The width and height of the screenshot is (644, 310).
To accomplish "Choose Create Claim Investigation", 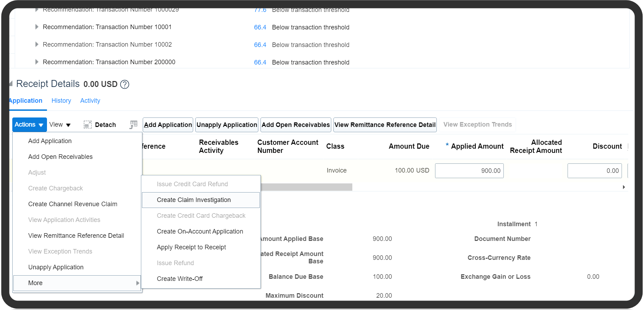I will point(201,200).
